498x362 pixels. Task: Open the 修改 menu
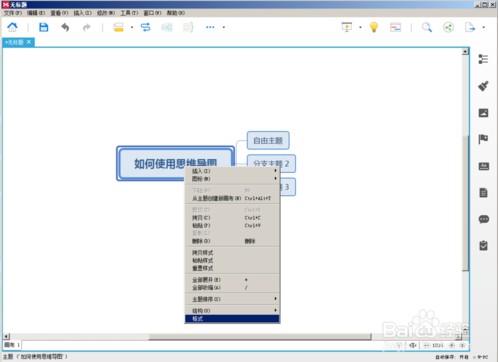[106, 13]
